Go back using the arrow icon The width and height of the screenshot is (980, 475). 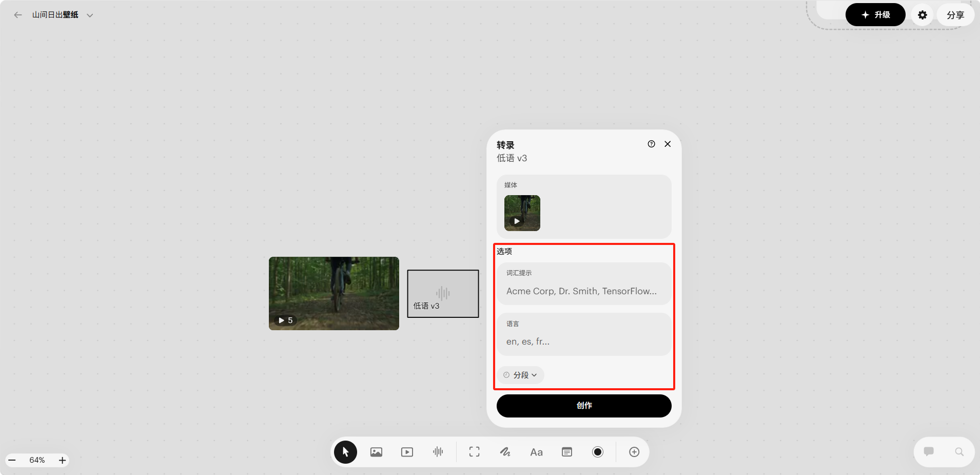(x=18, y=15)
